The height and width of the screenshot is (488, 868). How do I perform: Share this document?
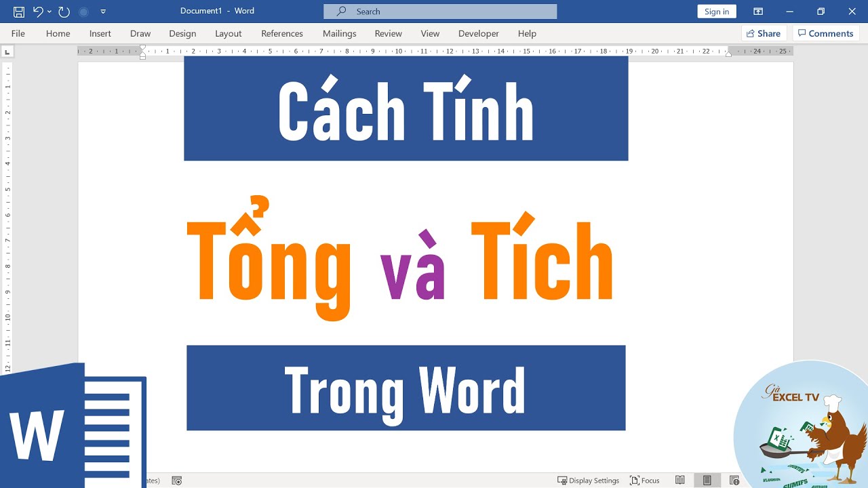(763, 33)
